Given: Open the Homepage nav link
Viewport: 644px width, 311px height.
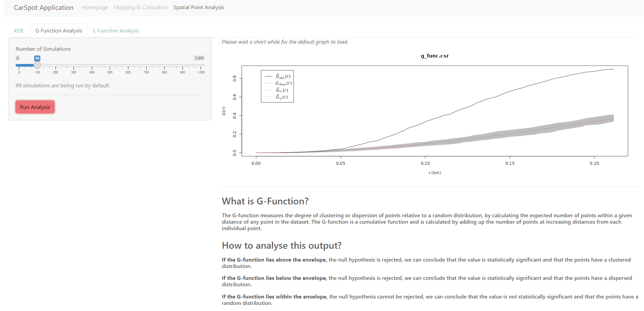Looking at the screenshot, I should (x=95, y=7).
